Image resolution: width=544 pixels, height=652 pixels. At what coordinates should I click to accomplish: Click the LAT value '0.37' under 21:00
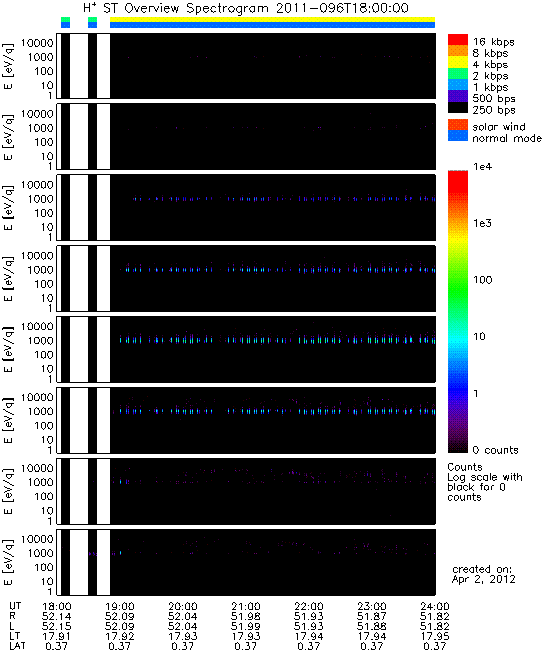(x=246, y=646)
